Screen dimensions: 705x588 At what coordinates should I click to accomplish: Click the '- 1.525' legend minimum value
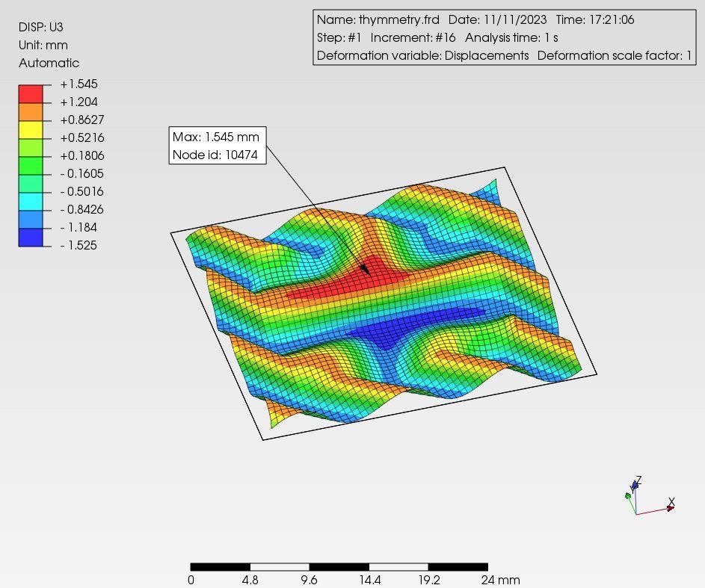coord(78,245)
